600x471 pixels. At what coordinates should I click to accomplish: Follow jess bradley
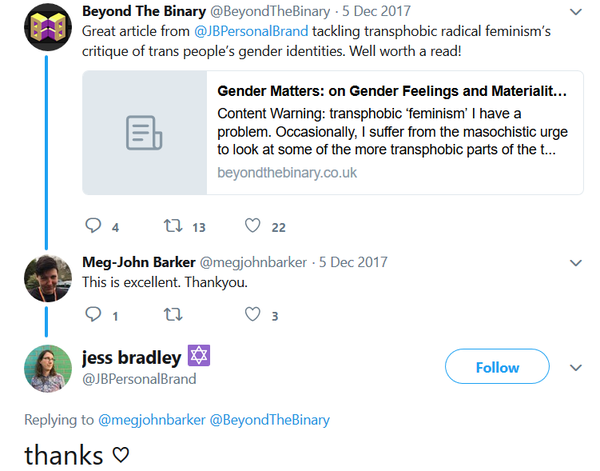pos(497,367)
